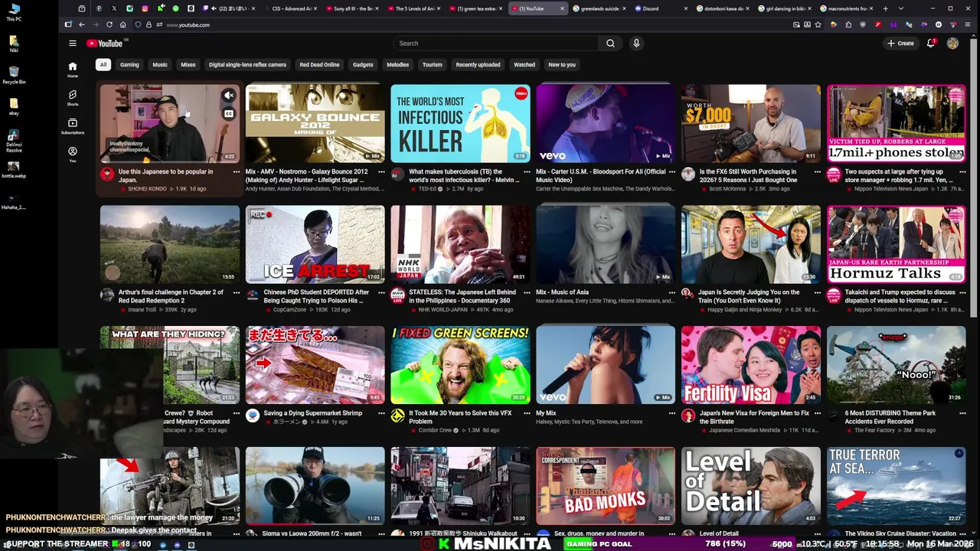980x551 pixels.
Task: Click the browser home icon
Action: (122, 24)
